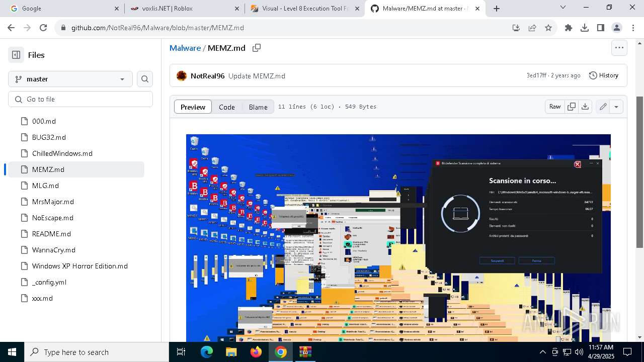Reload the current page
Screen dimensions: 644x362
(43, 28)
